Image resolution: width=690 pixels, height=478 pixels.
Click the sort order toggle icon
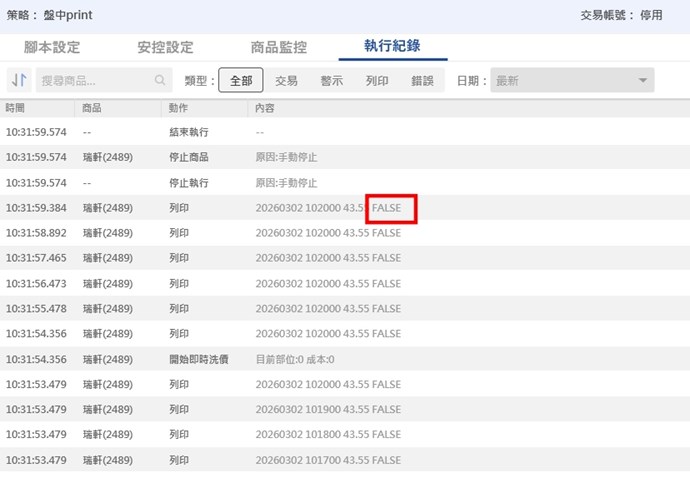(19, 81)
